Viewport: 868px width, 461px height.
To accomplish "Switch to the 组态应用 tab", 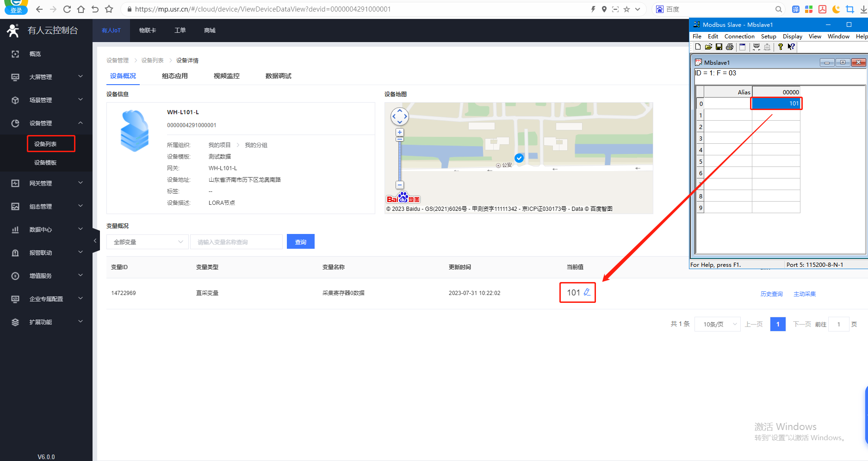I will (174, 76).
